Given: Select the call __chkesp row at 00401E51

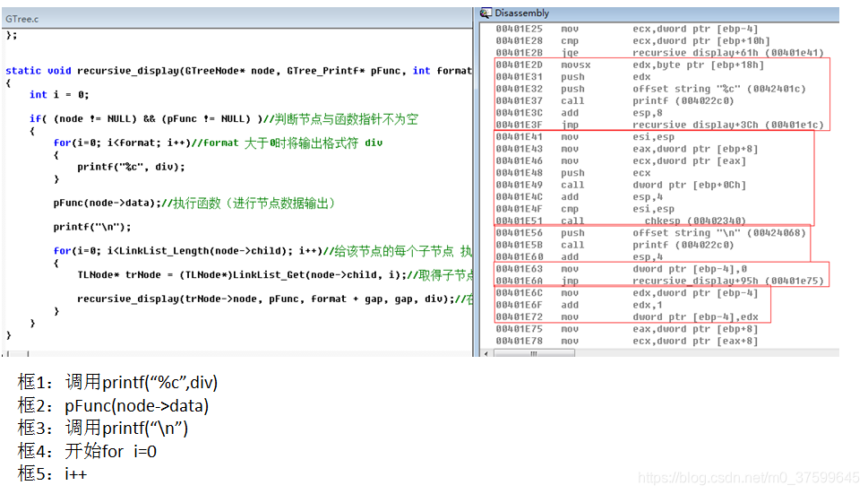Looking at the screenshot, I should click(621, 221).
